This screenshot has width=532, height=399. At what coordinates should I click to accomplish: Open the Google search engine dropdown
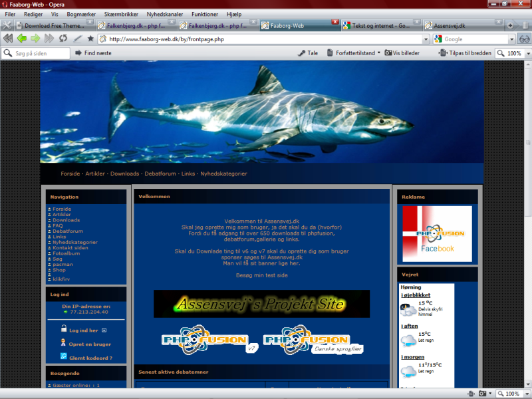point(511,39)
